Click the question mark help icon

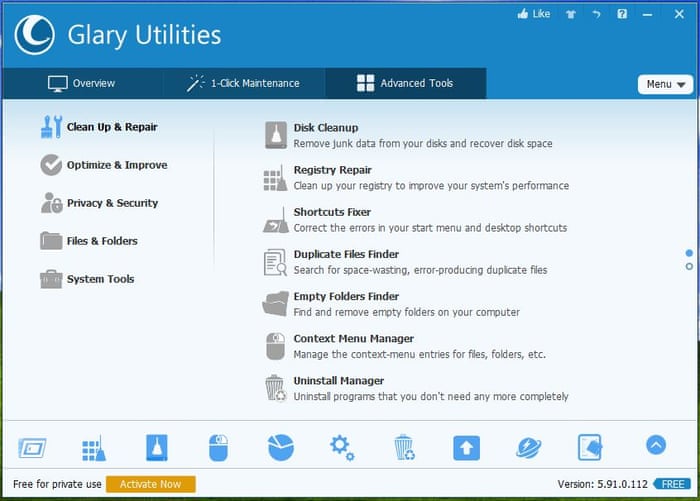click(622, 14)
